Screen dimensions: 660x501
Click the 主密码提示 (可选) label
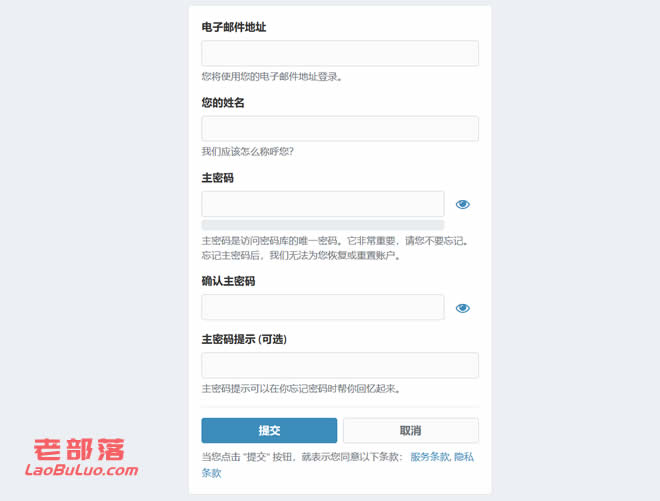244,339
